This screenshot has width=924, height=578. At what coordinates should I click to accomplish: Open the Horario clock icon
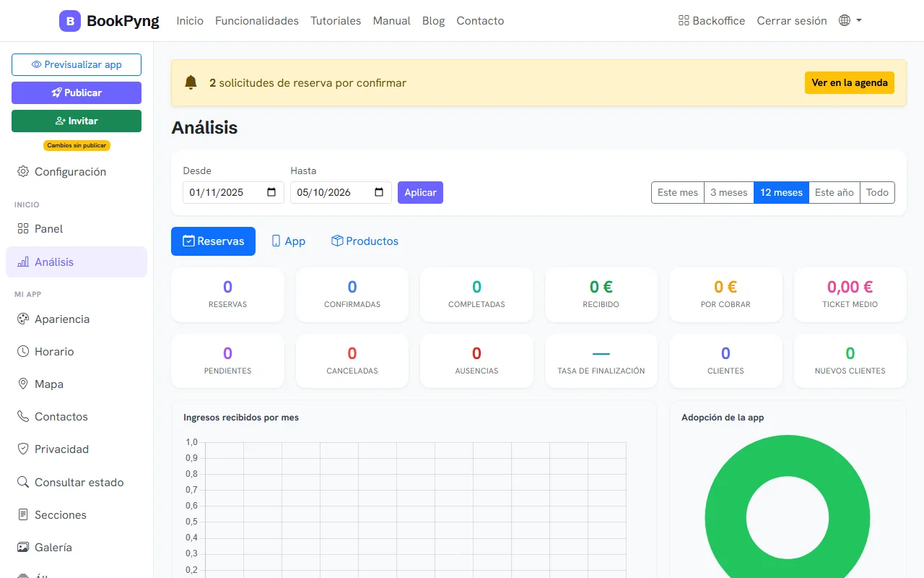tap(23, 351)
